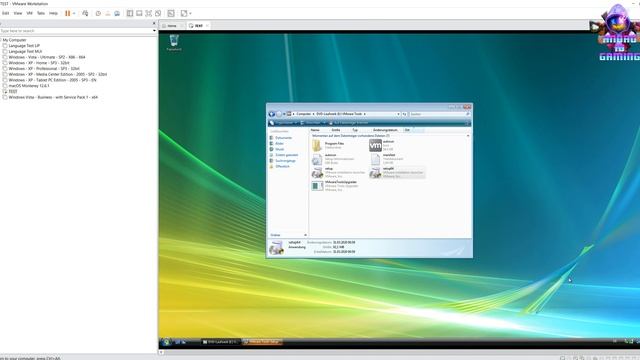Screen dimensions: 640x360
Task: Close the Library panel
Action: tap(154, 23)
